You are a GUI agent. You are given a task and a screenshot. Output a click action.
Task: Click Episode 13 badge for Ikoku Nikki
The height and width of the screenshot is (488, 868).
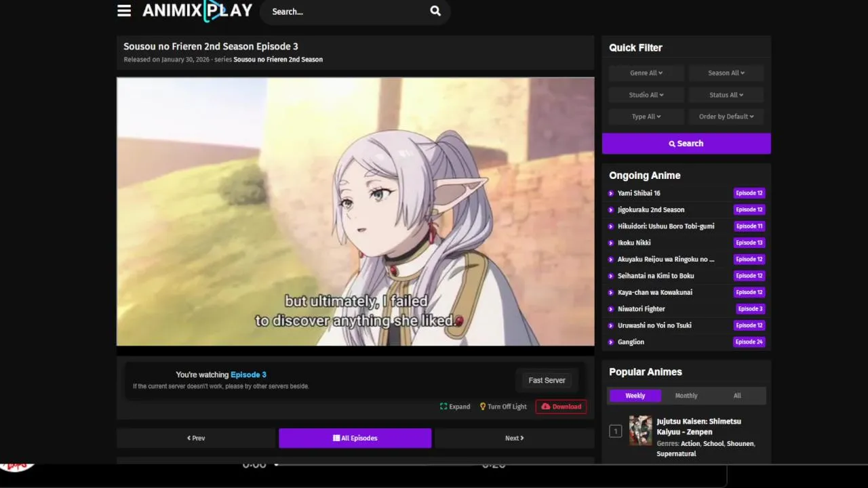coord(749,243)
